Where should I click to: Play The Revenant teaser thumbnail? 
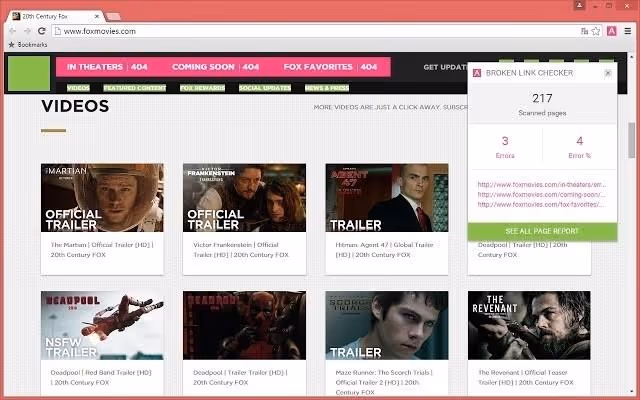click(x=529, y=325)
